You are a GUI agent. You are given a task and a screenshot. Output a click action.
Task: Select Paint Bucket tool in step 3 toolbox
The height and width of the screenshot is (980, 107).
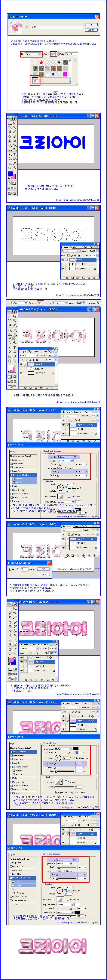15,338
